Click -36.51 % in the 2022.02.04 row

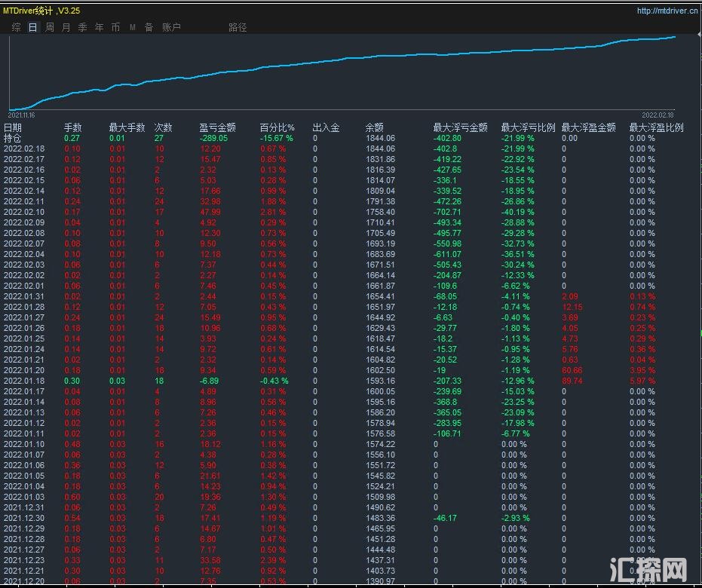pyautogui.click(x=517, y=254)
